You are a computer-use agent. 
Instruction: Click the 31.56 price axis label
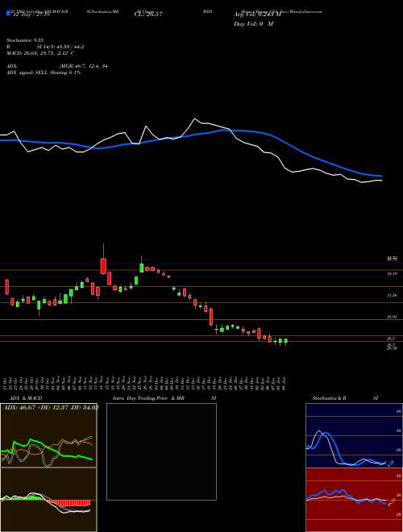click(393, 296)
